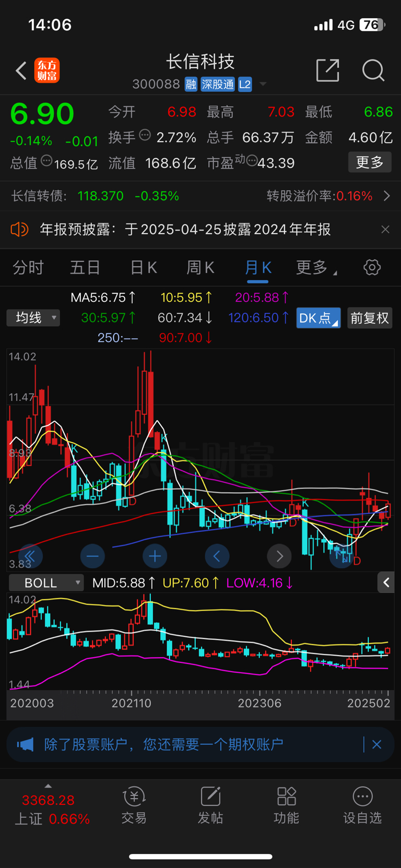The height and width of the screenshot is (868, 401).
Task: Tap the MA5:6.75 value
Action: click(x=103, y=298)
